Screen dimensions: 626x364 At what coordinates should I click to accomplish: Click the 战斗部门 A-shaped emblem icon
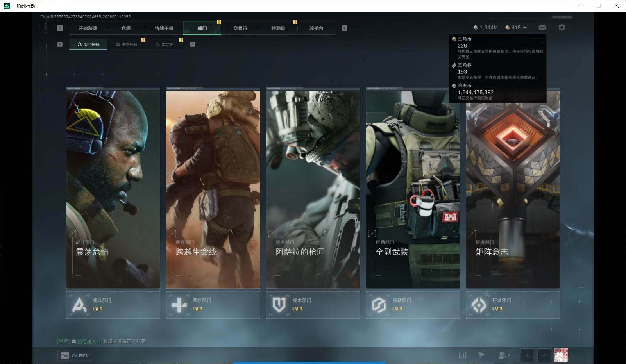(80, 305)
